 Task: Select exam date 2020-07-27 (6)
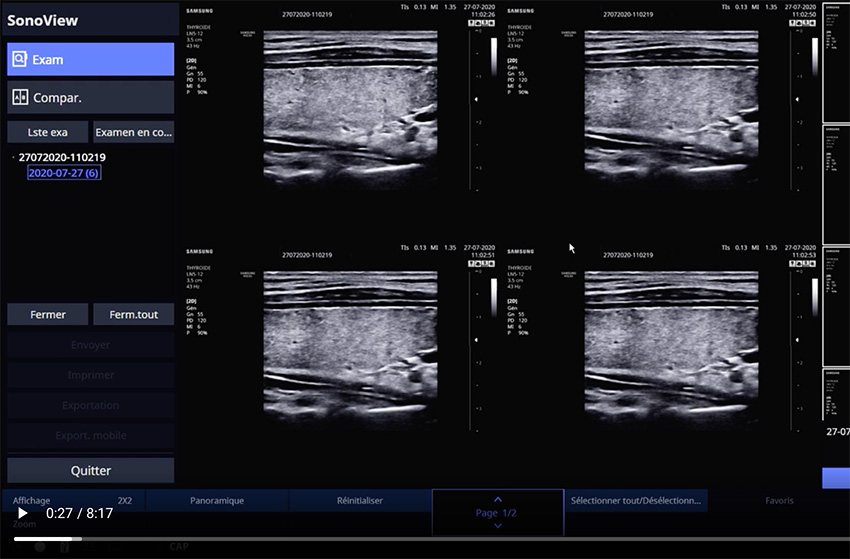click(x=64, y=173)
